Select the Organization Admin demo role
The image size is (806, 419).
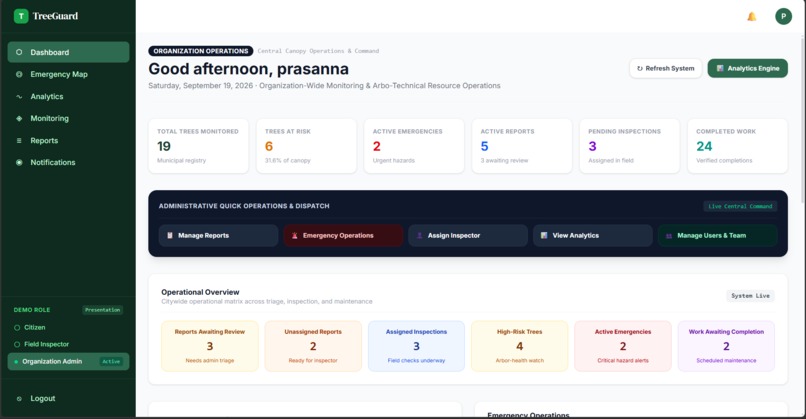point(68,361)
